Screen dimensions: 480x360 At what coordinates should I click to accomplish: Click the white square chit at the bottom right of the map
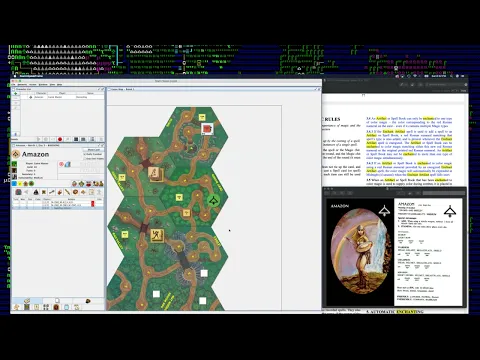[x=202, y=301]
